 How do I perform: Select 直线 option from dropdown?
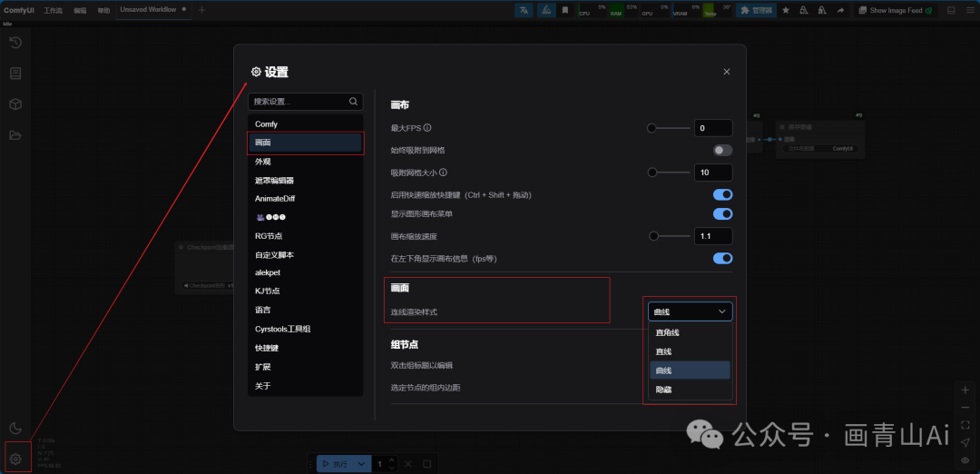click(x=690, y=351)
